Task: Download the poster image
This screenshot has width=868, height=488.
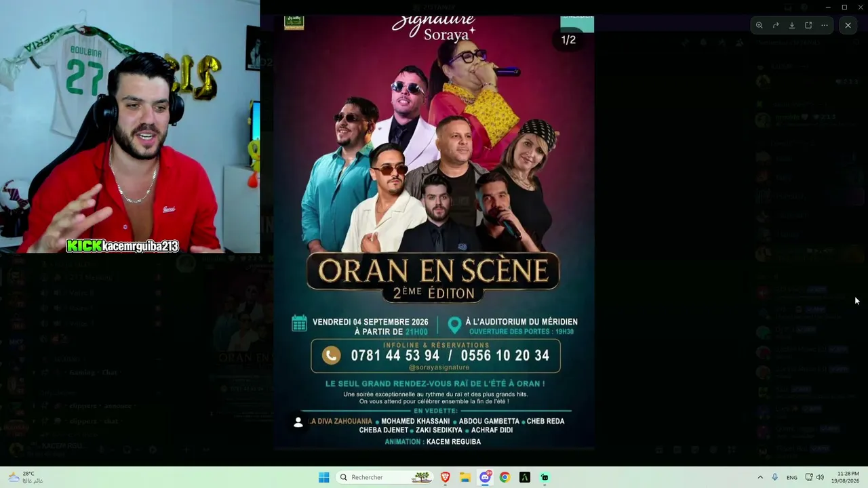Action: point(792,25)
